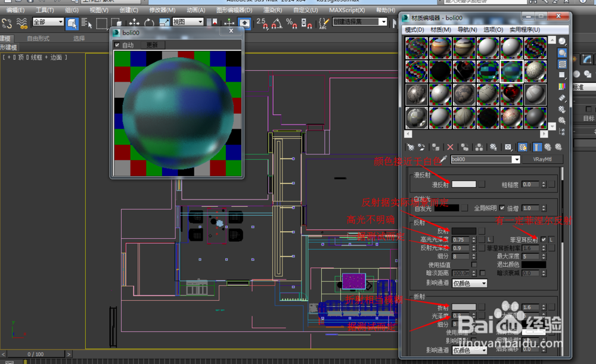Toggle the 暗淡距离 checkbox
The width and height of the screenshot is (596, 364).
pos(482,273)
